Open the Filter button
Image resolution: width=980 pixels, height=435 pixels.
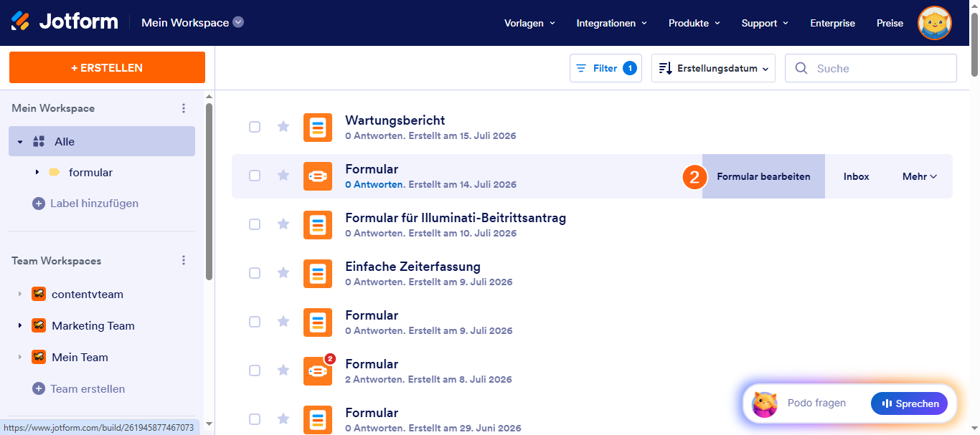click(606, 68)
